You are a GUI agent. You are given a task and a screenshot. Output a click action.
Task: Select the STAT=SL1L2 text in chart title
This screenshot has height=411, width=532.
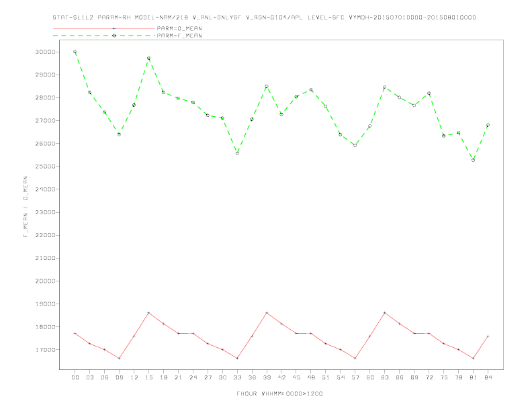pyautogui.click(x=73, y=17)
